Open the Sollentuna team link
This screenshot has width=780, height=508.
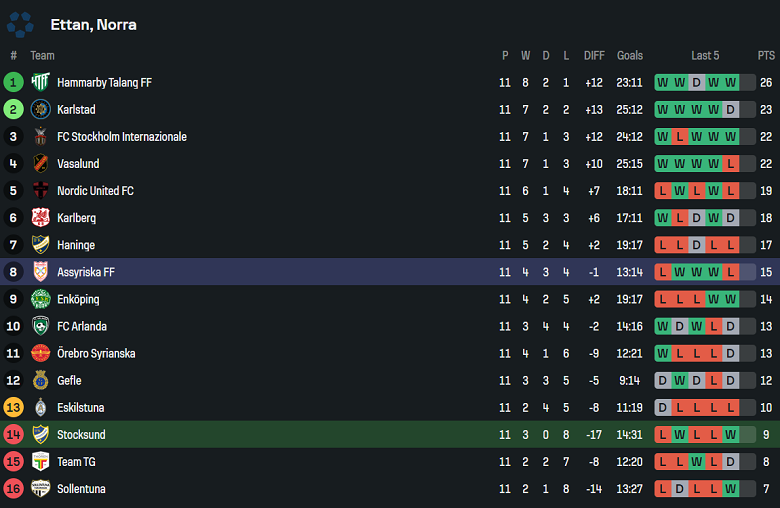point(81,489)
